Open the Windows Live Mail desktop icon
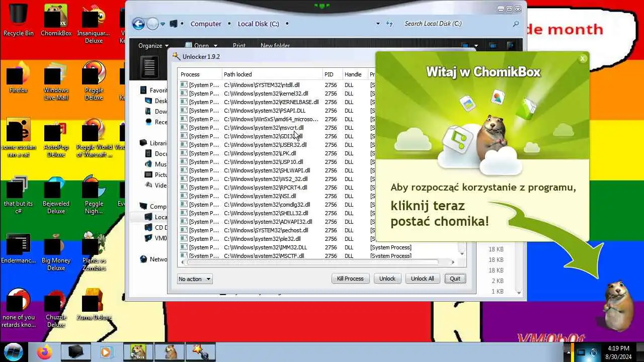The width and height of the screenshot is (644, 362). click(56, 80)
